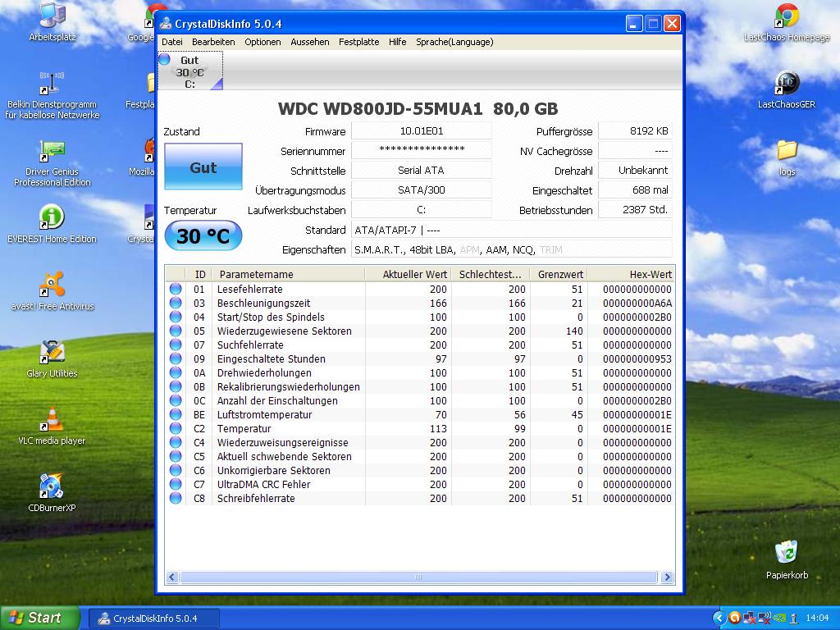
Task: Click the Grenzwert column header
Action: coord(559,274)
